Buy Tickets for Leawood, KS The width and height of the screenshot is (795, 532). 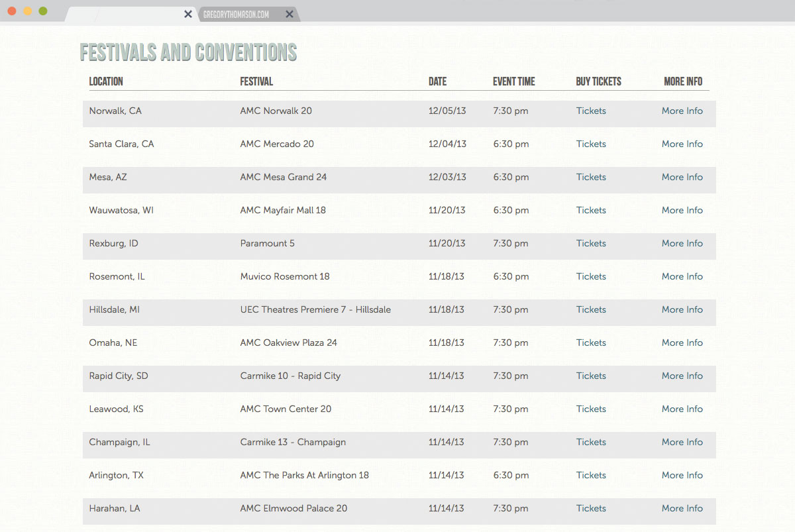click(591, 409)
